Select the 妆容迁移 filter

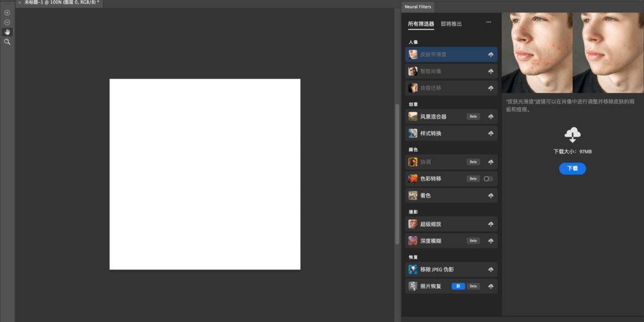pos(451,88)
